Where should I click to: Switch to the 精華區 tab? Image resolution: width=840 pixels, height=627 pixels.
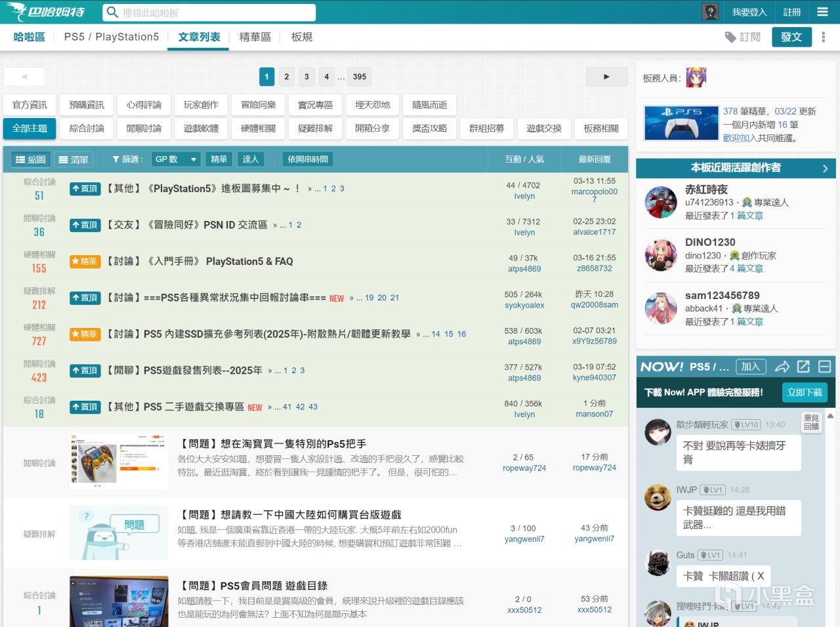(x=255, y=37)
